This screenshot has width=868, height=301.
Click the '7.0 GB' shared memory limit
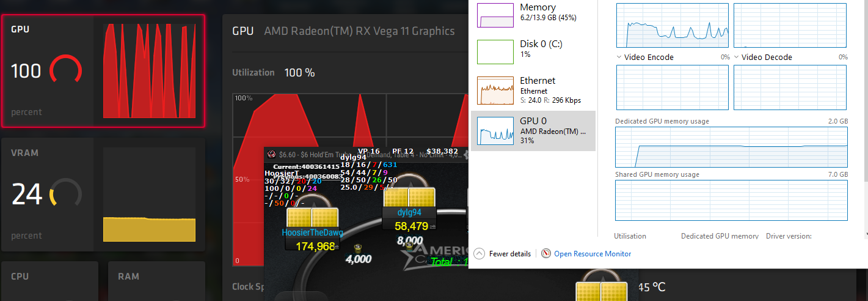839,174
